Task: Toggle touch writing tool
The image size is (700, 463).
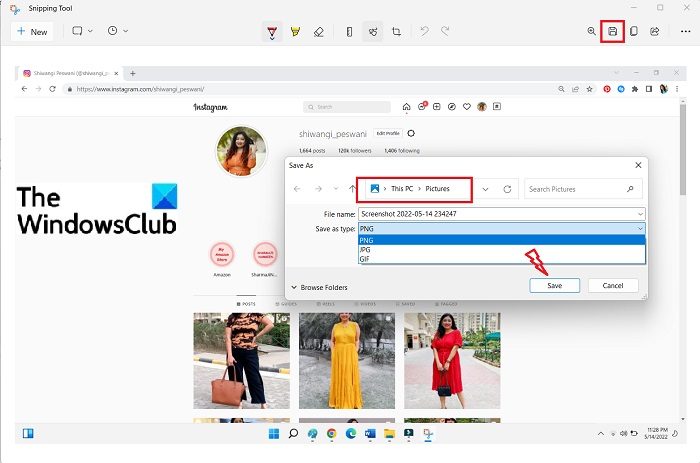Action: coord(373,32)
